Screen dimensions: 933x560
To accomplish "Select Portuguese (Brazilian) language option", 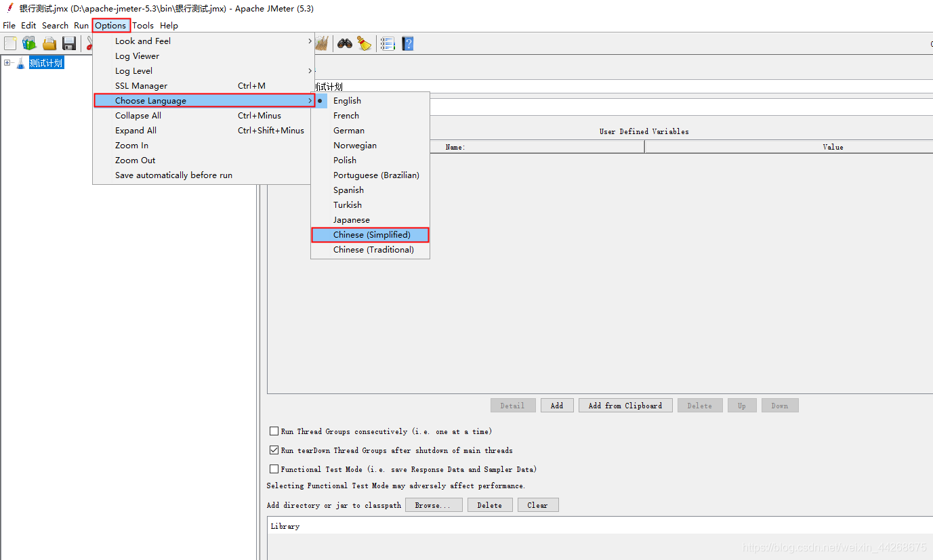I will (x=370, y=175).
